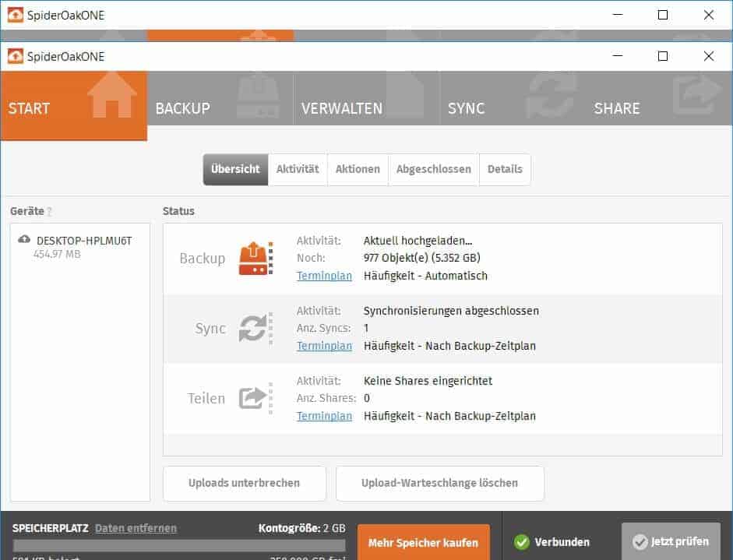Viewport: 733px width, 560px height.
Task: Click the SpiderOakONE logo in front window title bar
Action: [x=16, y=56]
